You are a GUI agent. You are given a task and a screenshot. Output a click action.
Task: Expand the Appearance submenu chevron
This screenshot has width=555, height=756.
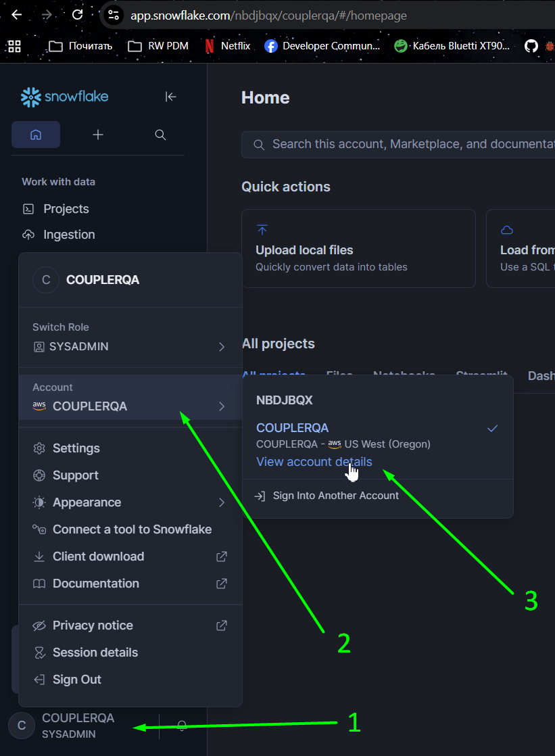click(221, 502)
